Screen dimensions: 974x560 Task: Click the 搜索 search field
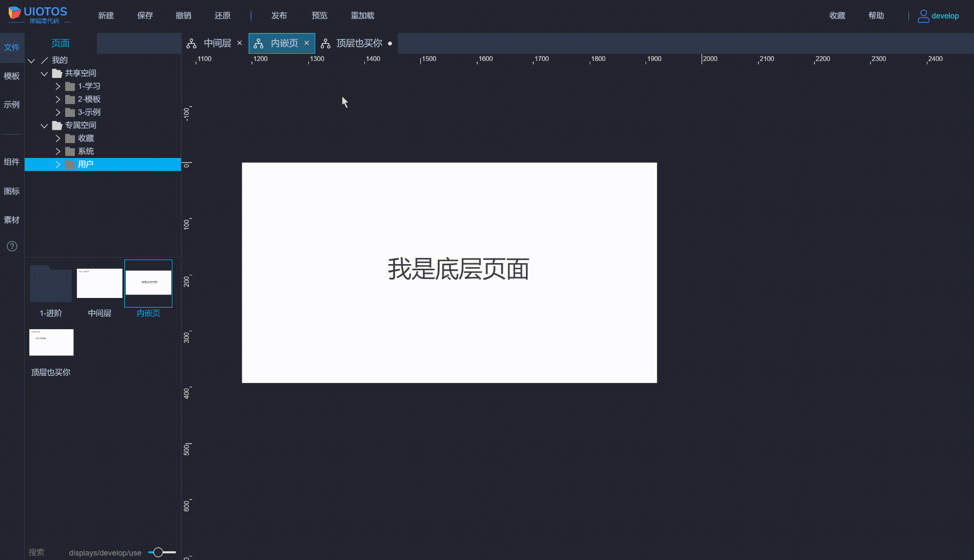click(36, 552)
